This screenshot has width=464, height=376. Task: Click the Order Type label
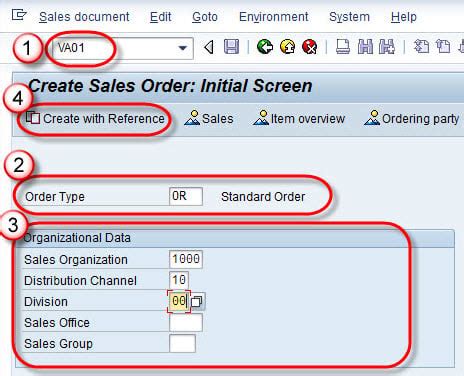55,197
